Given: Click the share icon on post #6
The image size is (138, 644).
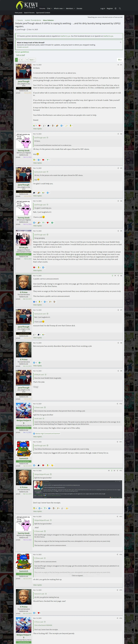Looking at the screenshot, I should [x=118, y=276].
